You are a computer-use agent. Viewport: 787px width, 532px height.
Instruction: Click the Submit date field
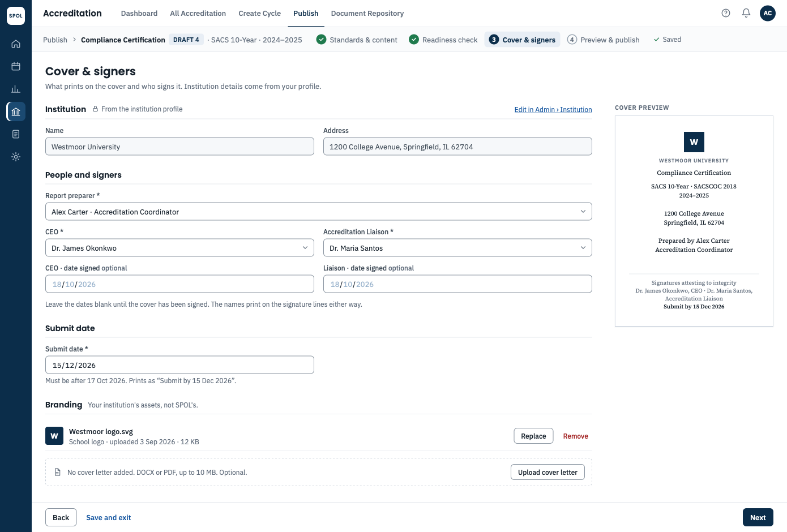tap(179, 365)
